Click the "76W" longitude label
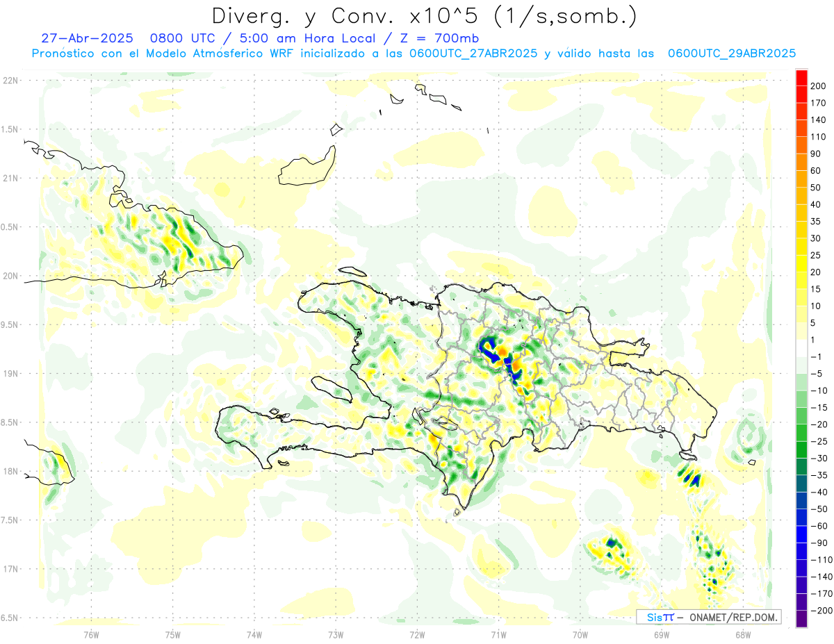 coord(91,634)
